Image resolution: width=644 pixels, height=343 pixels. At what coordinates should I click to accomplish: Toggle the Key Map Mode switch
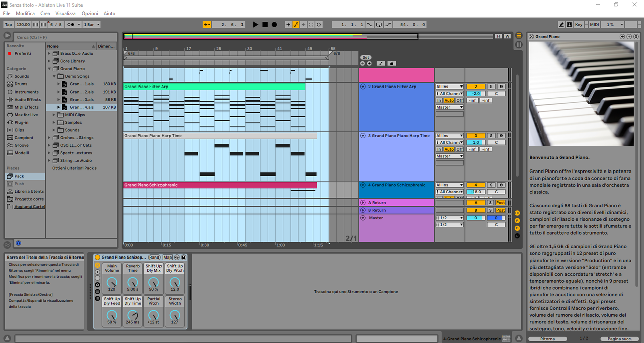pos(579,24)
